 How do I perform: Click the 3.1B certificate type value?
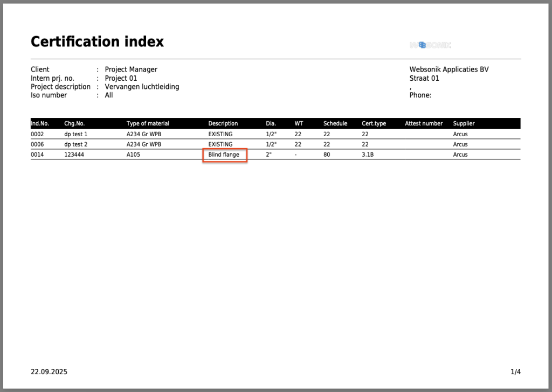(368, 155)
